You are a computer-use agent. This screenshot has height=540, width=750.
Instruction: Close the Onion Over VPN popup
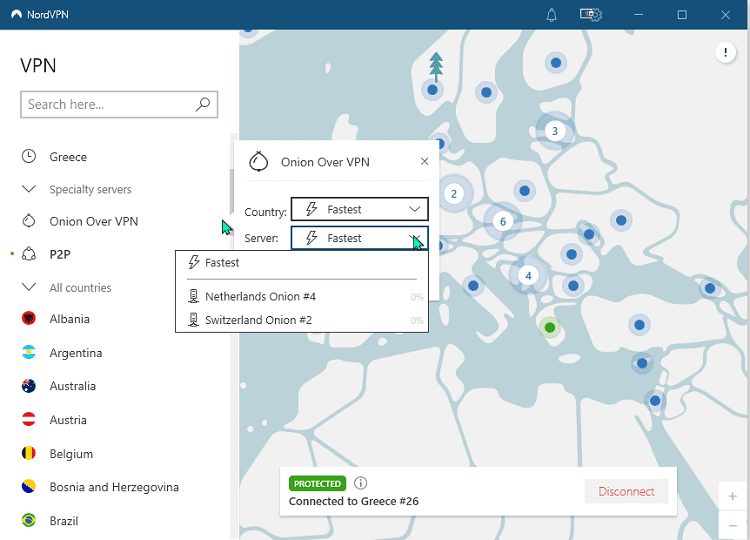tap(424, 162)
